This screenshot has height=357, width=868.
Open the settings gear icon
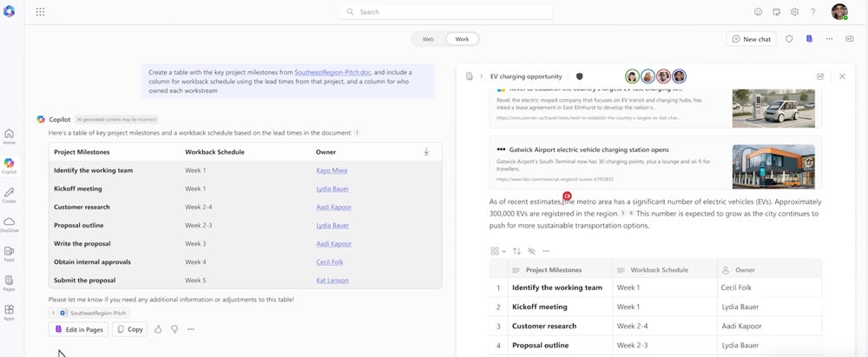[x=794, y=11]
